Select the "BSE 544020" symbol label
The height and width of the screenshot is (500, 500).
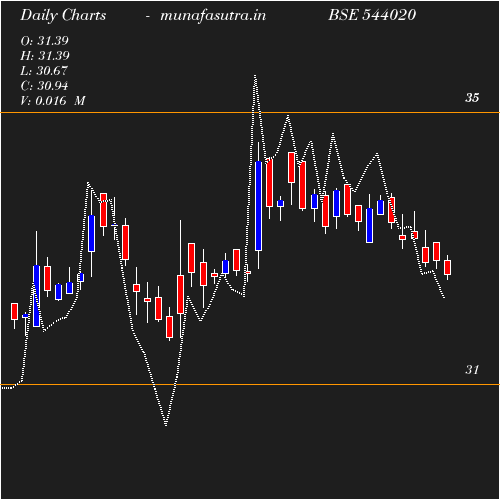[372, 15]
